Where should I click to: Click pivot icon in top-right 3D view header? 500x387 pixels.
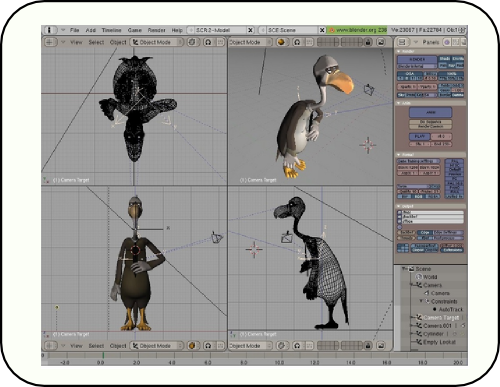click(x=297, y=42)
